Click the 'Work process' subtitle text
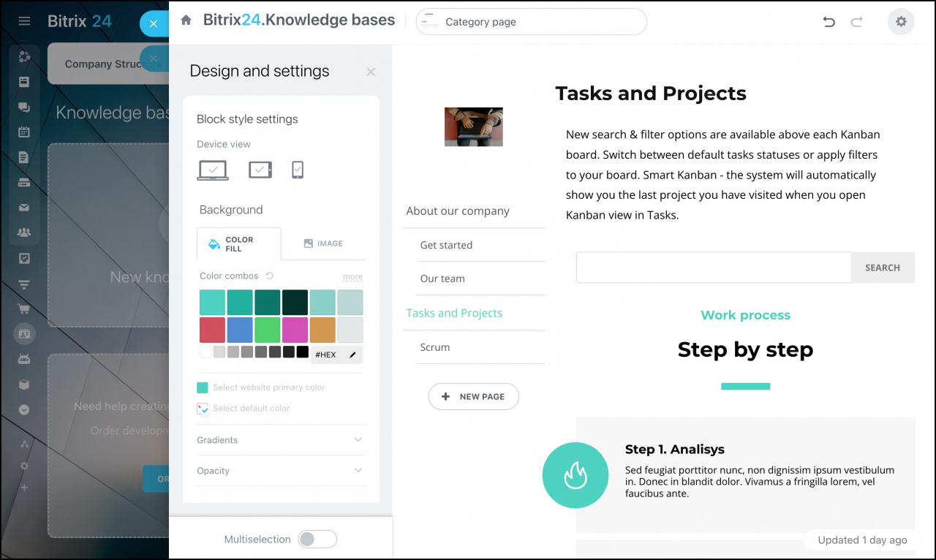The image size is (936, 560). (x=746, y=315)
